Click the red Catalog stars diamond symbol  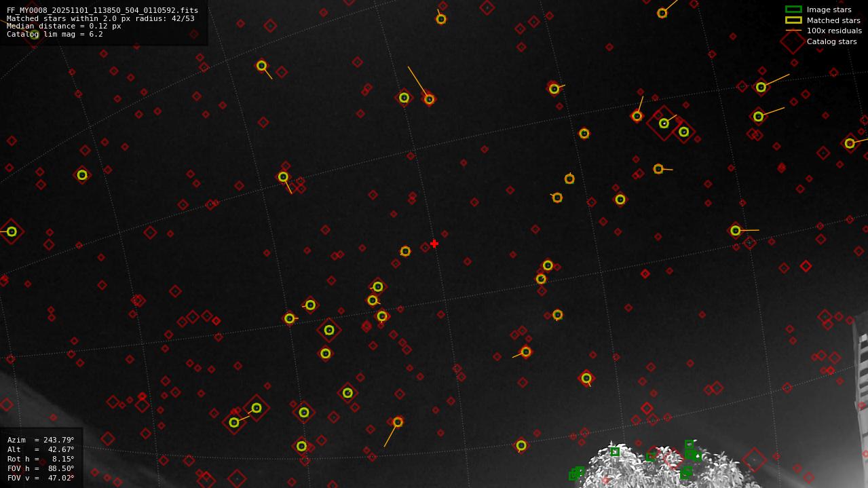point(793,41)
